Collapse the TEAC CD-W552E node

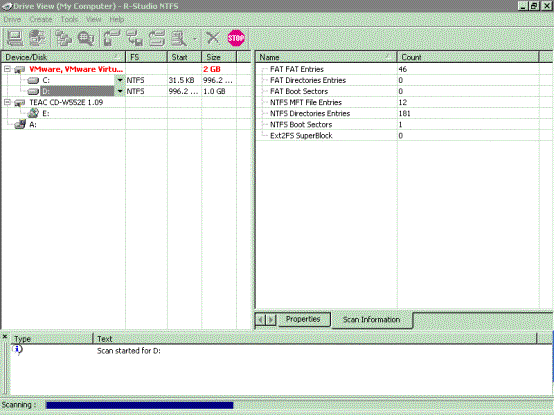7,102
